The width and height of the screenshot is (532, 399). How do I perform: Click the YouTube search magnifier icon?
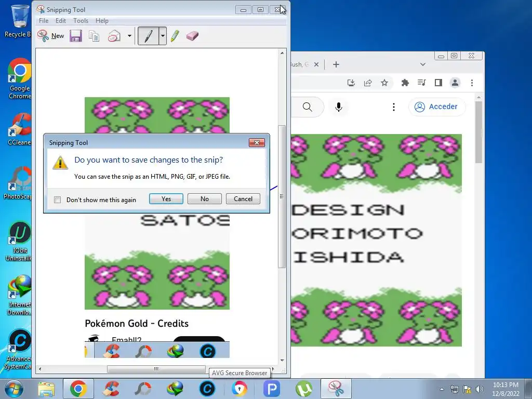tap(308, 107)
